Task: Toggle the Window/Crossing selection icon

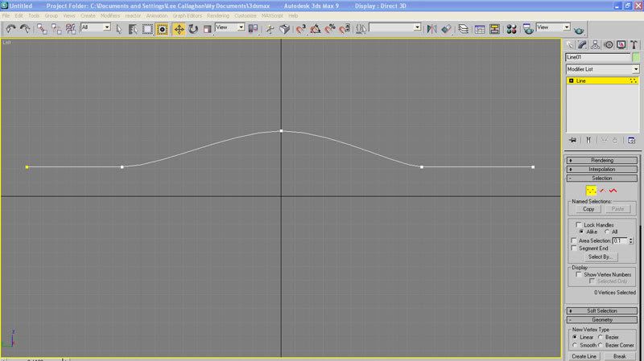Action: coord(163,29)
